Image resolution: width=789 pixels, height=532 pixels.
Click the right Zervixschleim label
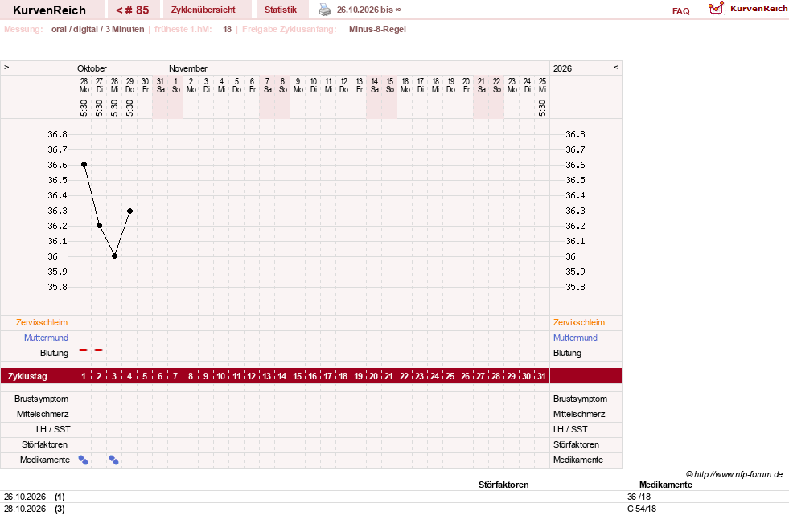(579, 323)
